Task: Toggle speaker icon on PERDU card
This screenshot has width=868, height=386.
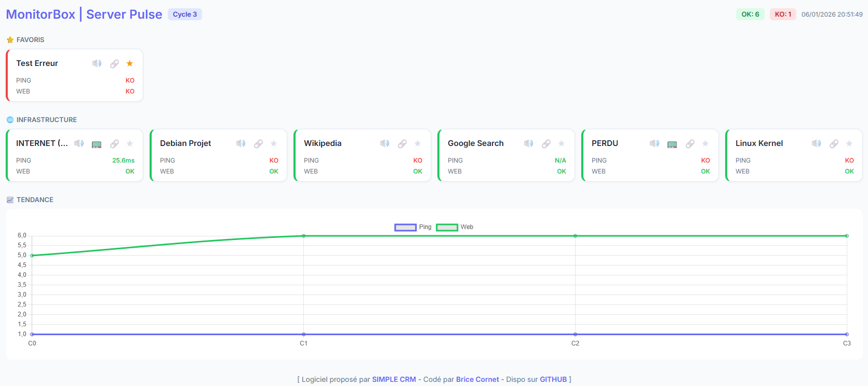Action: tap(655, 143)
